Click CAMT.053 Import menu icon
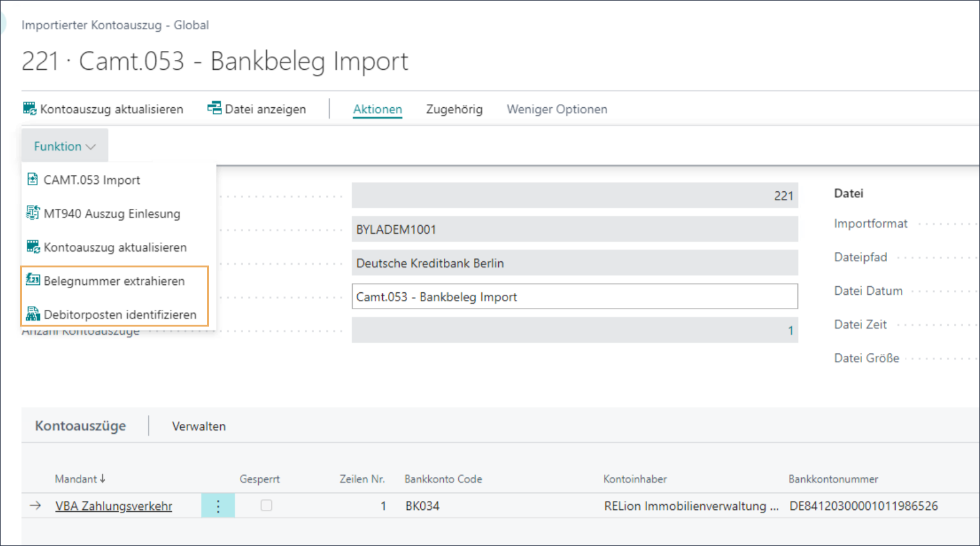 [x=32, y=180]
